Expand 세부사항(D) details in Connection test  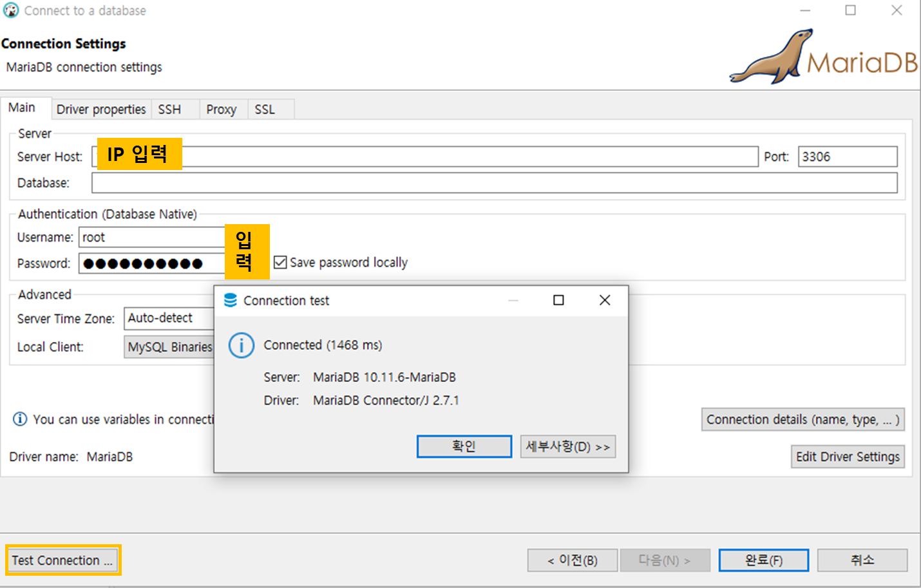[x=568, y=446]
